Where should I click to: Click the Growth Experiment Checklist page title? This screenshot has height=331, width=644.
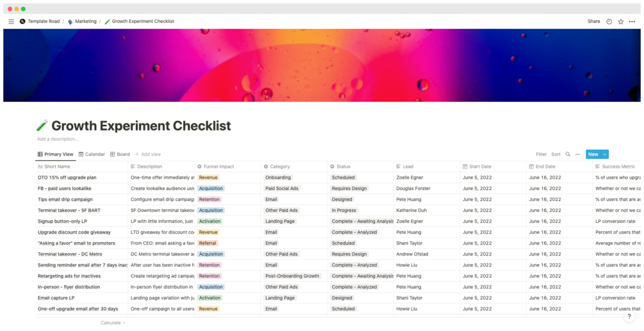pos(141,125)
